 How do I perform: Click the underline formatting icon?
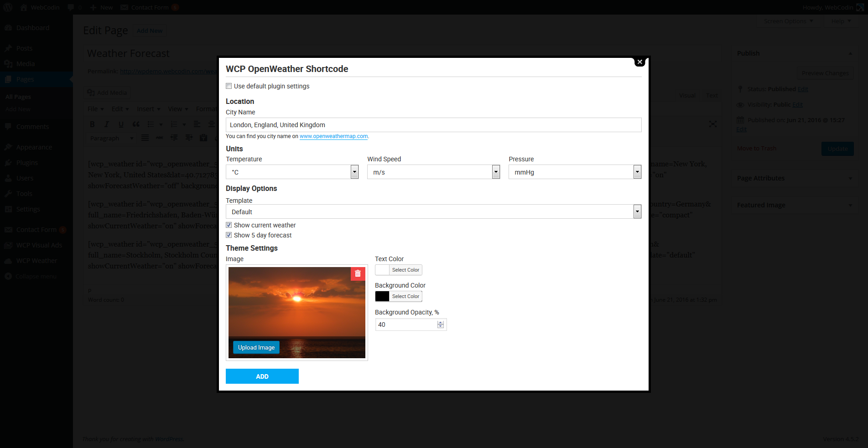(121, 124)
